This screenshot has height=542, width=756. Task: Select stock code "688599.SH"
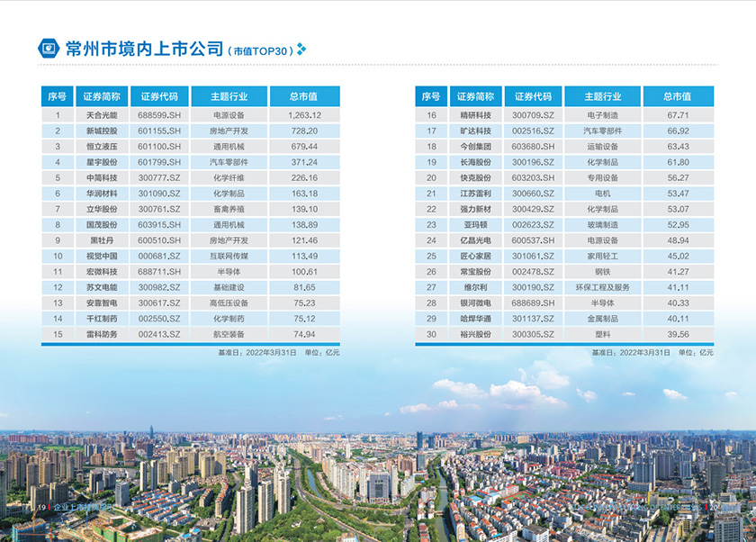[159, 115]
